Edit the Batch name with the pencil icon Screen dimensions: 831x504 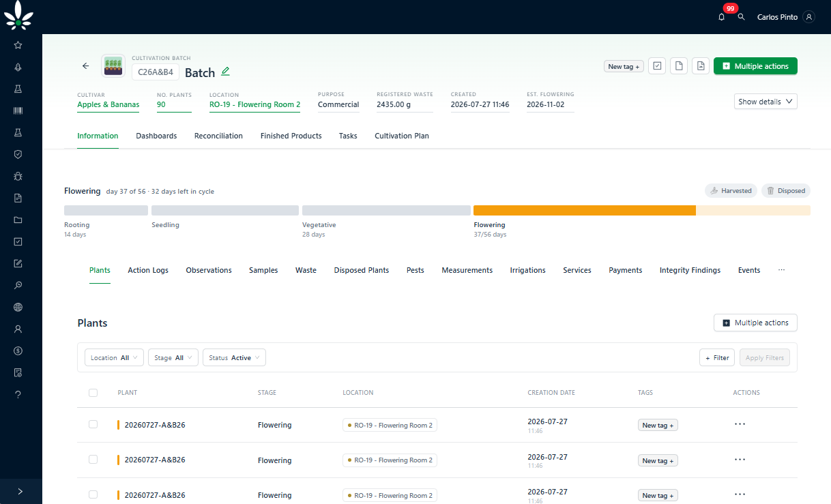pos(226,71)
